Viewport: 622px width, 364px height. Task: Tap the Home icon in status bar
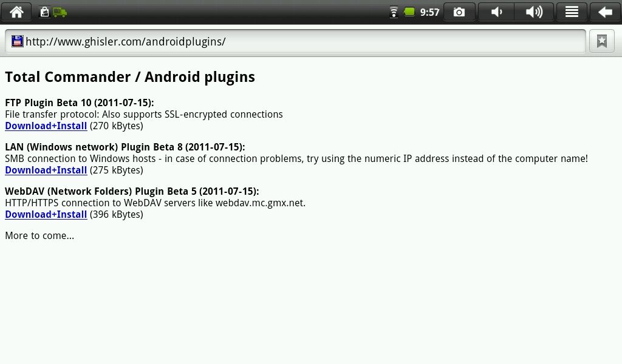pos(16,12)
